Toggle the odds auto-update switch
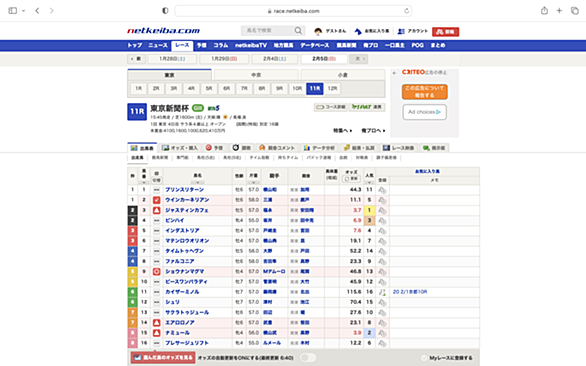The height and width of the screenshot is (366, 586). coord(308,358)
